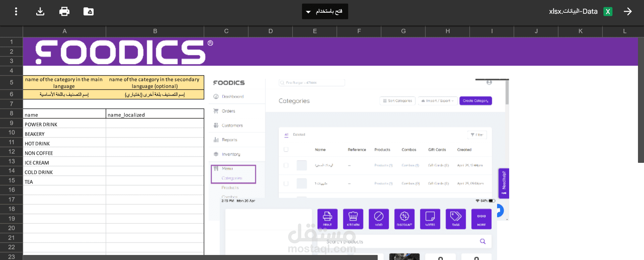This screenshot has width=644, height=260.
Task: Click the green Excel file type icon
Action: pos(608,11)
